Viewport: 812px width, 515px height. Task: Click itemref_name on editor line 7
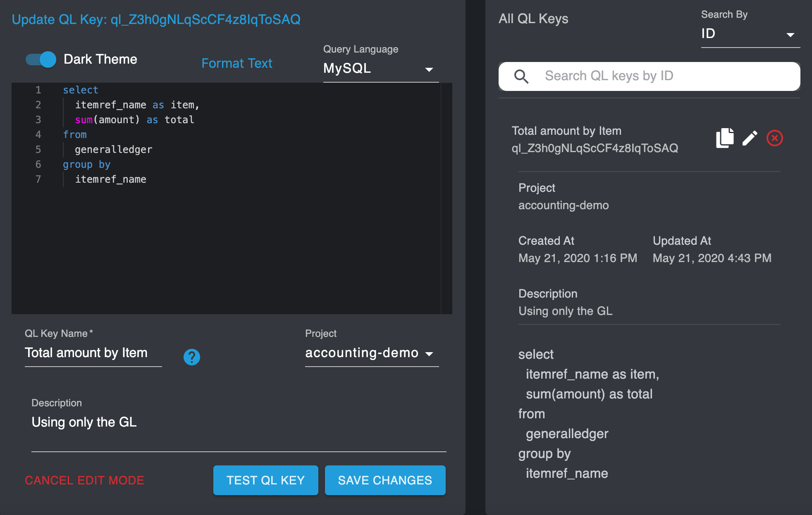tap(110, 179)
